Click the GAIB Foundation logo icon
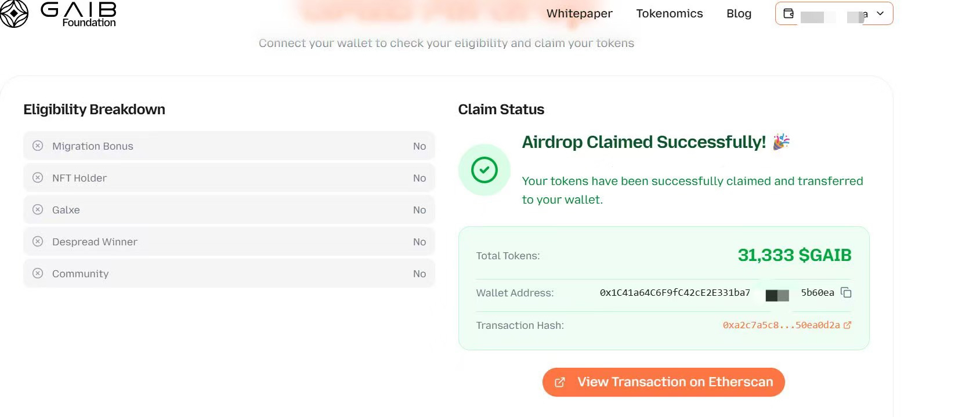 point(14,14)
